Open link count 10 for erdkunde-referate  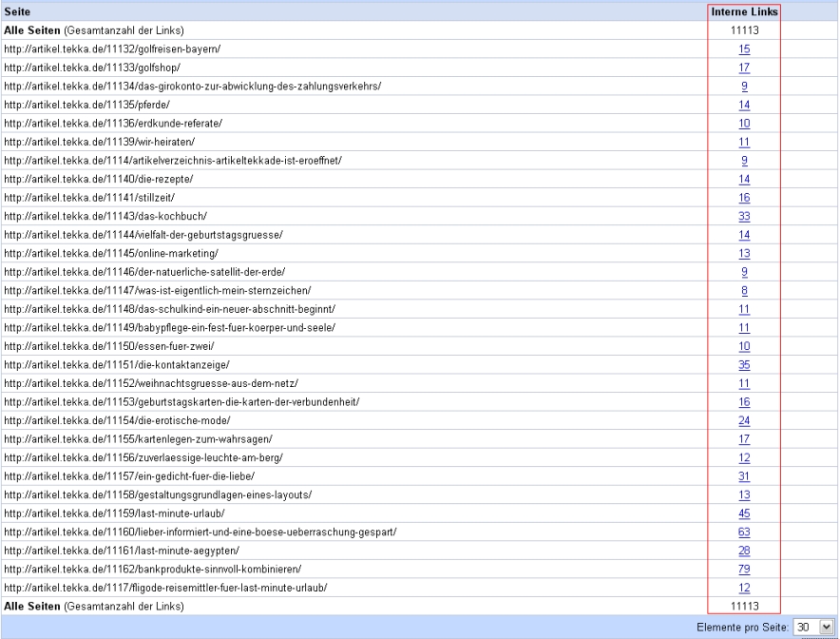tap(744, 124)
